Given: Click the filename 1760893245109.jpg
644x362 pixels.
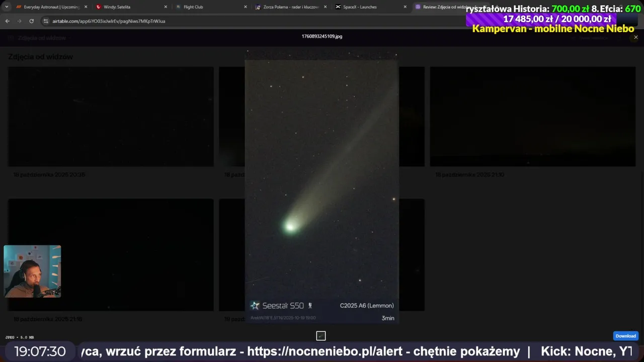Looking at the screenshot, I should click(322, 36).
